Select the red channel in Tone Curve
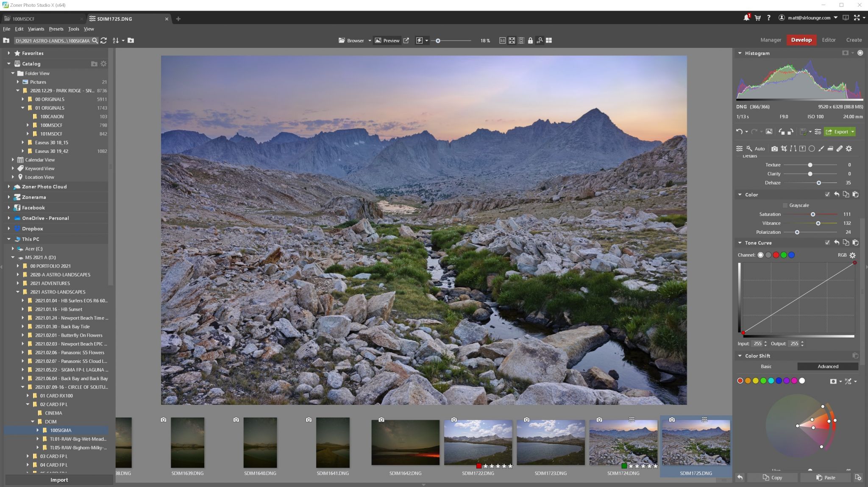The height and width of the screenshot is (487, 868). click(776, 255)
